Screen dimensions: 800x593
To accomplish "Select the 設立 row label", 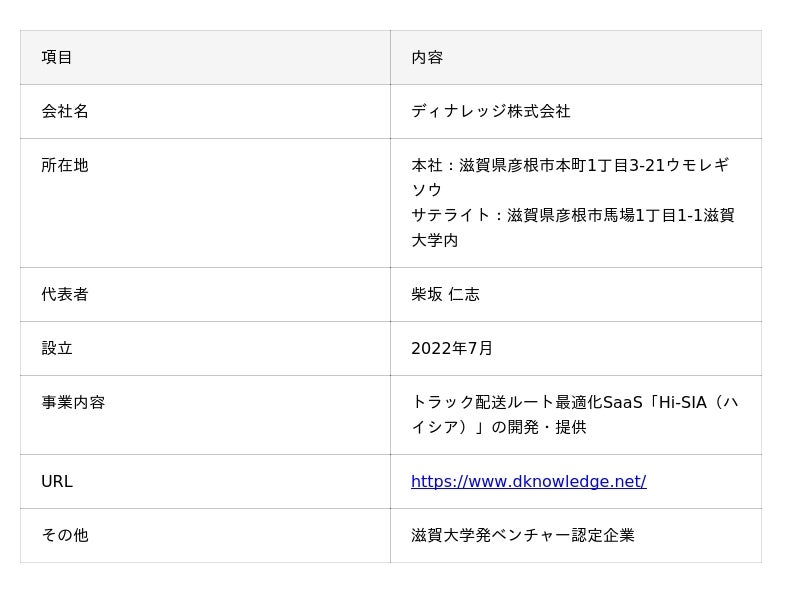I will click(x=57, y=349).
